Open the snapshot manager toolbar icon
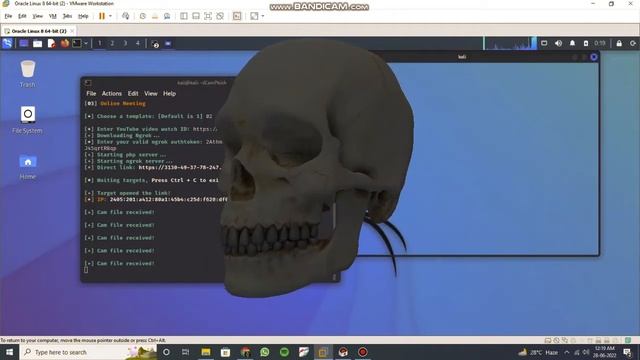 tap(167, 16)
